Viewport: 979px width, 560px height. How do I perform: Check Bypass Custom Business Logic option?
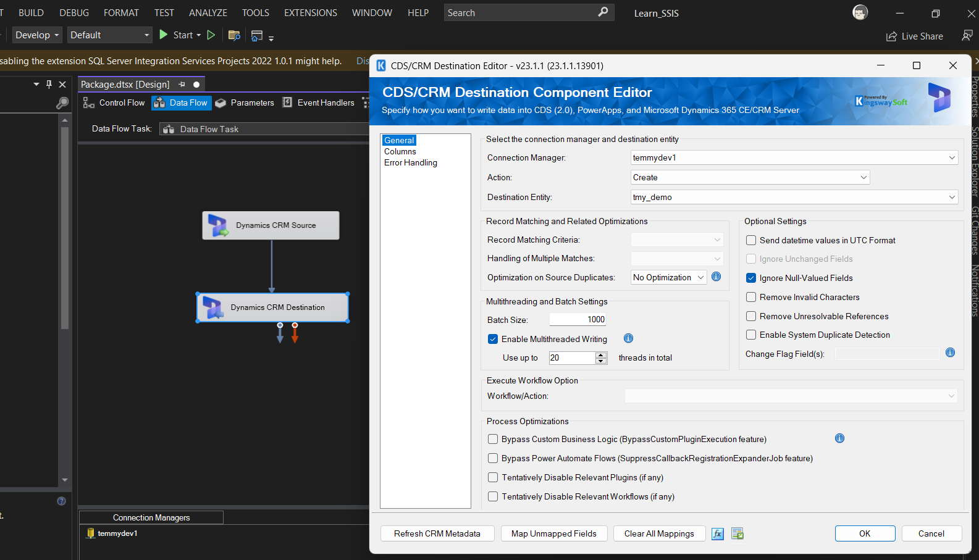[493, 439]
